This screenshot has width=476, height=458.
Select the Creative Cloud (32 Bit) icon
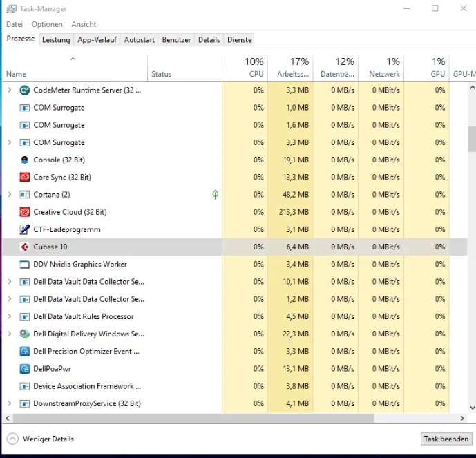(x=25, y=212)
